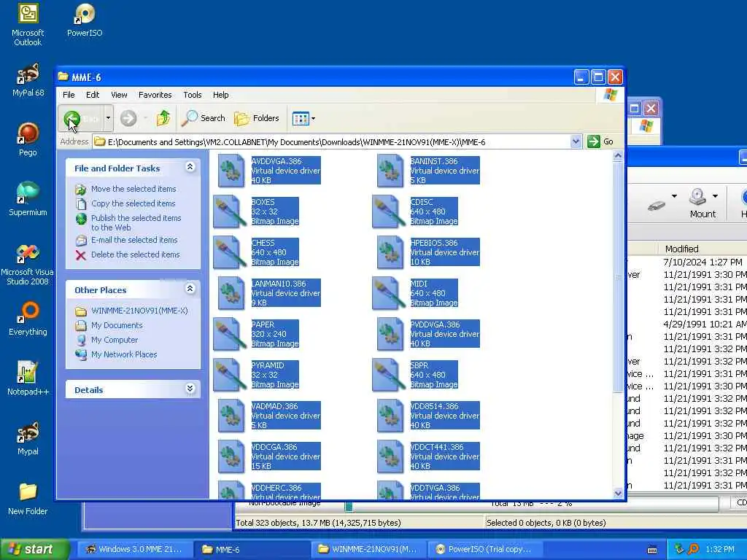Go up one folder level
The image size is (747, 560).
pos(163,118)
